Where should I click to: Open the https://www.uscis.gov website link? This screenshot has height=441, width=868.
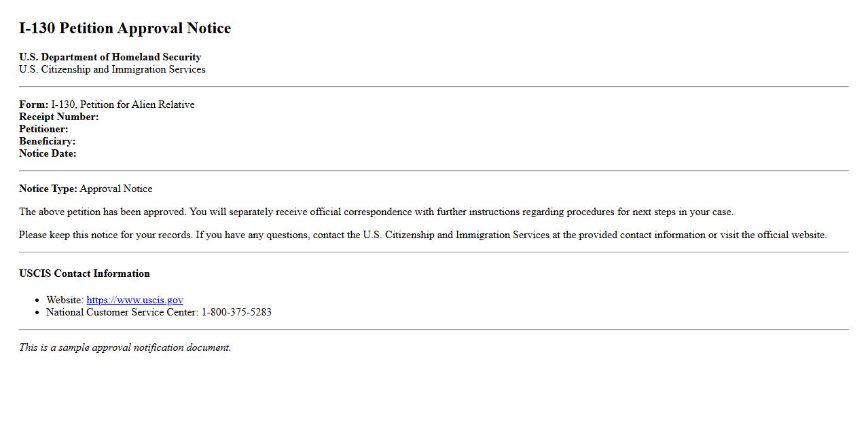[x=134, y=300]
